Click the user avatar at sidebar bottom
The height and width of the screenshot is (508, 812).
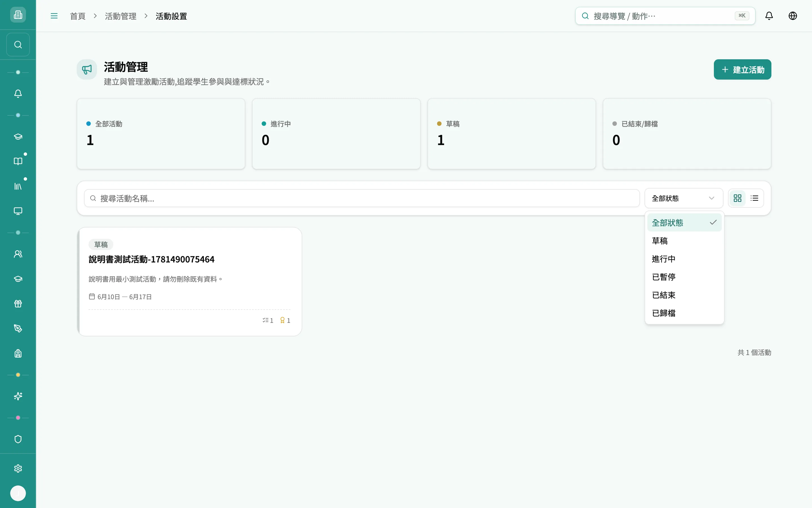click(x=18, y=493)
